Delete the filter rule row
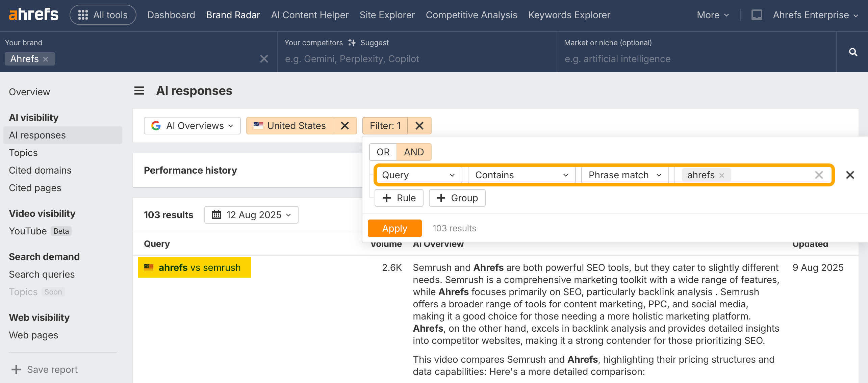Viewport: 868px width, 383px height. (x=850, y=175)
